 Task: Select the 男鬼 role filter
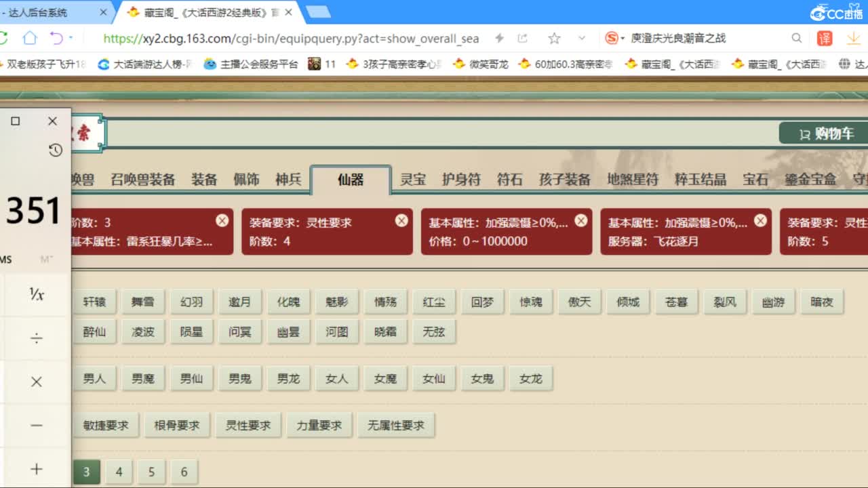pos(240,378)
